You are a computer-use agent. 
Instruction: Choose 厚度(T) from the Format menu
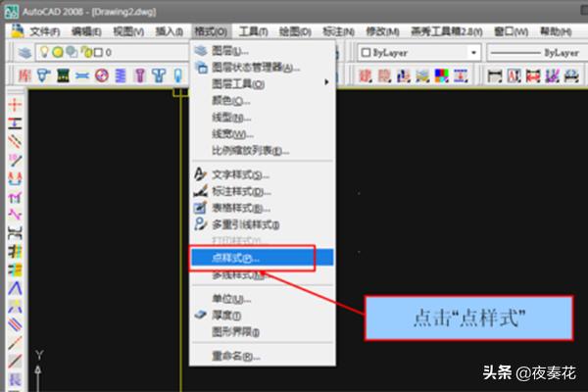(263, 316)
